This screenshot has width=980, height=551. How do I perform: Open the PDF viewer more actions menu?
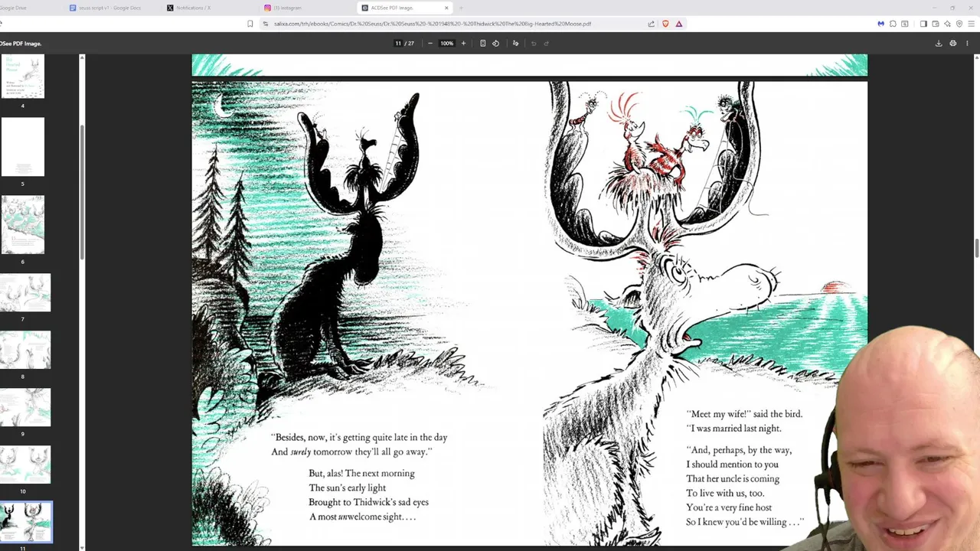(968, 43)
